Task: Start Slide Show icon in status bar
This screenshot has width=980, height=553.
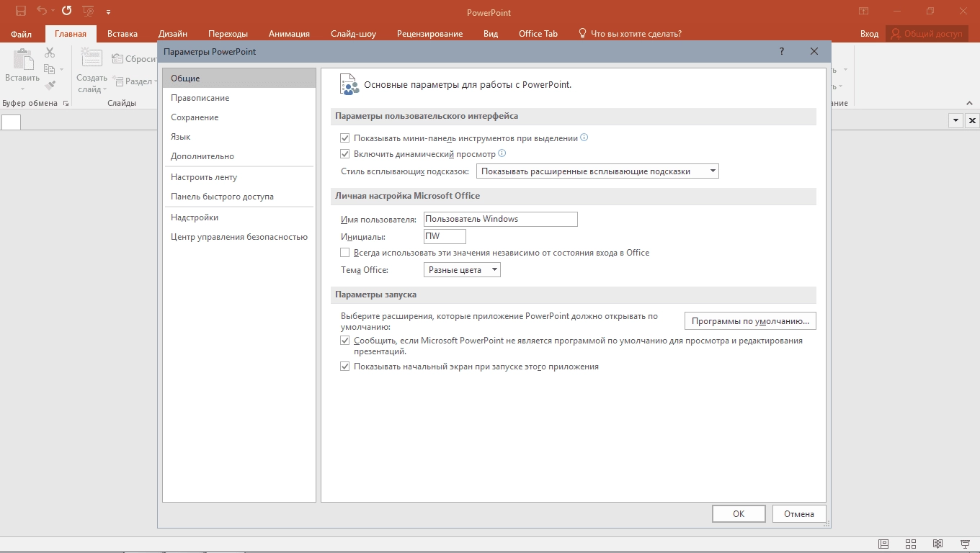Action: 965,544
